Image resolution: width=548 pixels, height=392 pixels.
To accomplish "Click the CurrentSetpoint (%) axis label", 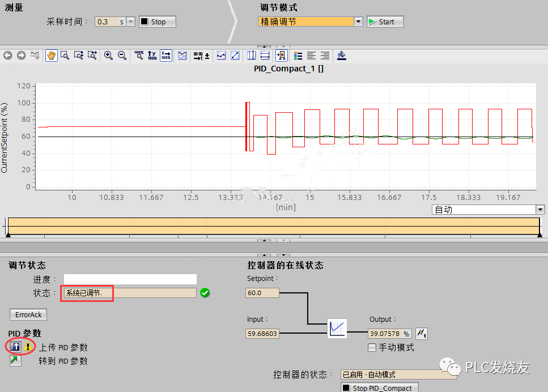I will 4,138.
